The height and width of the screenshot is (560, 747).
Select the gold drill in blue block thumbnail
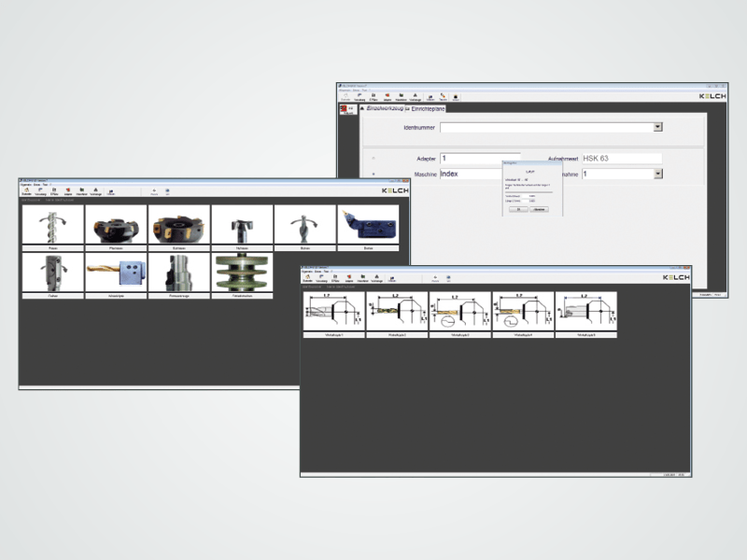coord(116,273)
